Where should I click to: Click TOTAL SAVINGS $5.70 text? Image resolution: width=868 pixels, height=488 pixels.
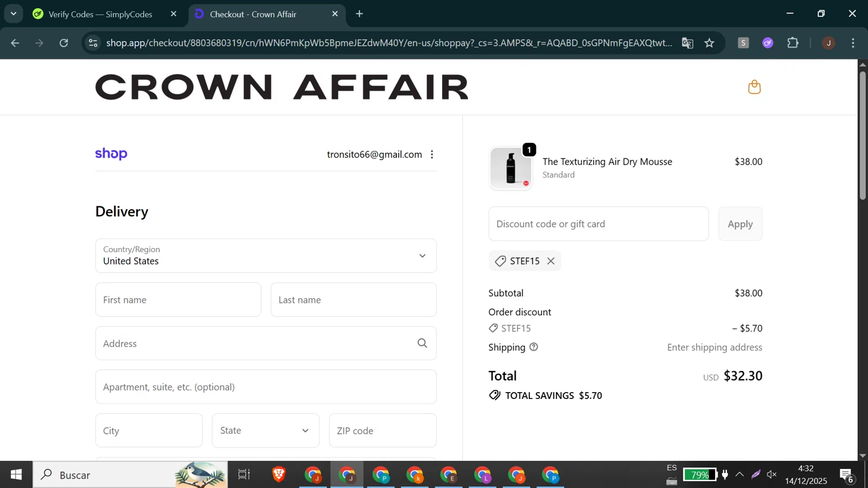pos(553,395)
